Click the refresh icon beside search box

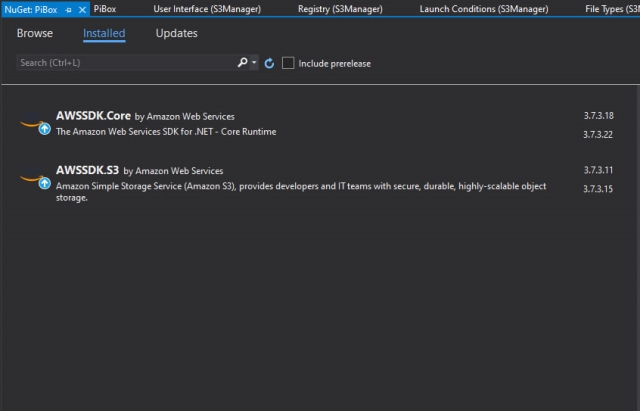(x=269, y=63)
